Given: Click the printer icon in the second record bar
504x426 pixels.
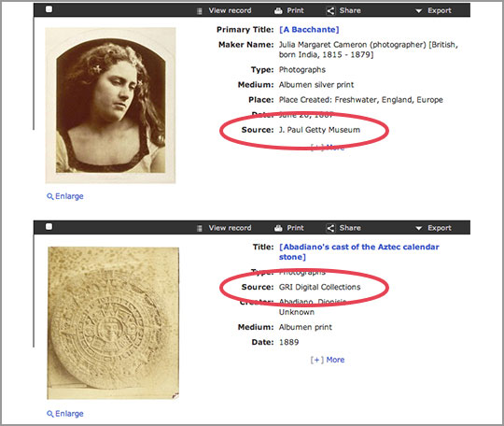Looking at the screenshot, I should click(x=278, y=228).
